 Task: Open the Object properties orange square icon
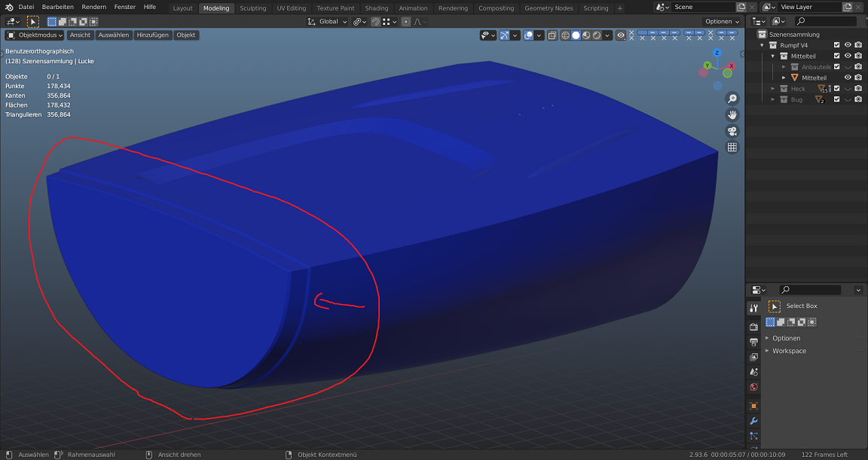click(x=753, y=406)
